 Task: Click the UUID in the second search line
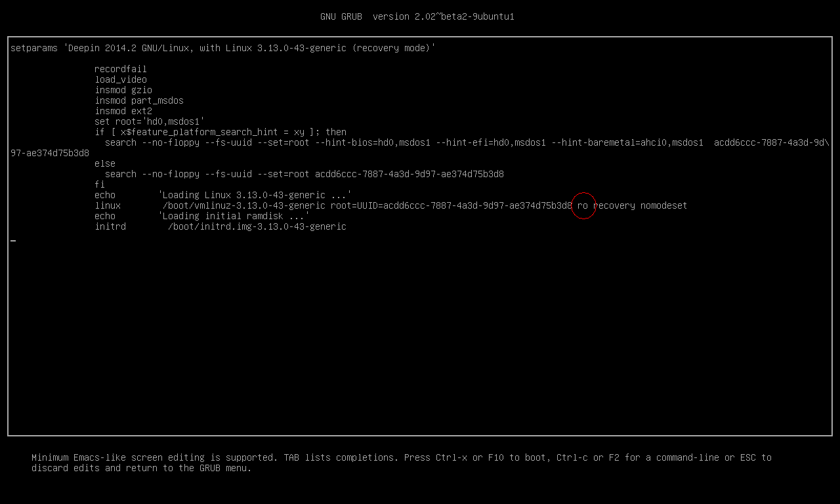pyautogui.click(x=409, y=174)
